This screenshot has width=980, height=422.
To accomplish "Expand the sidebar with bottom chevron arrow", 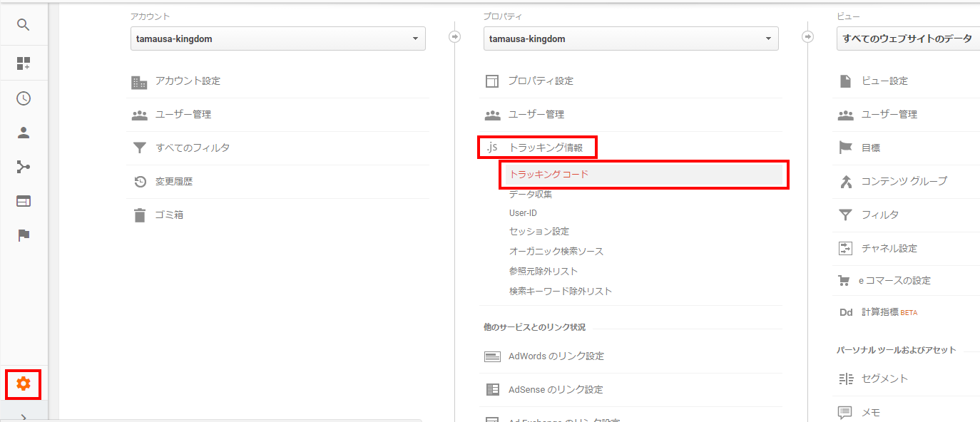I will pyautogui.click(x=24, y=417).
